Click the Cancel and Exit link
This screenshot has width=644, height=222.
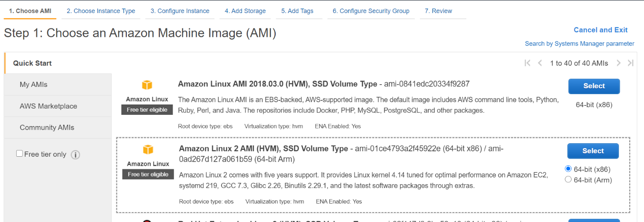click(600, 30)
